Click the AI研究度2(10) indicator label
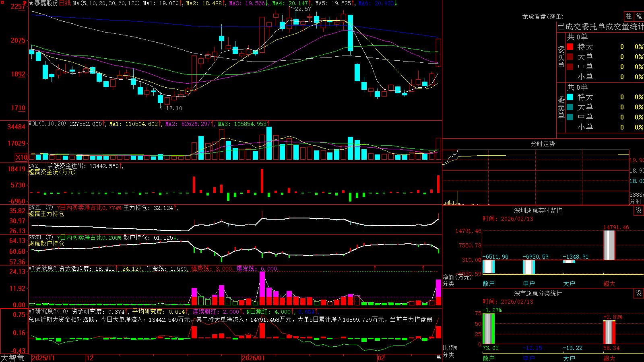644x362 pixels. [49, 311]
